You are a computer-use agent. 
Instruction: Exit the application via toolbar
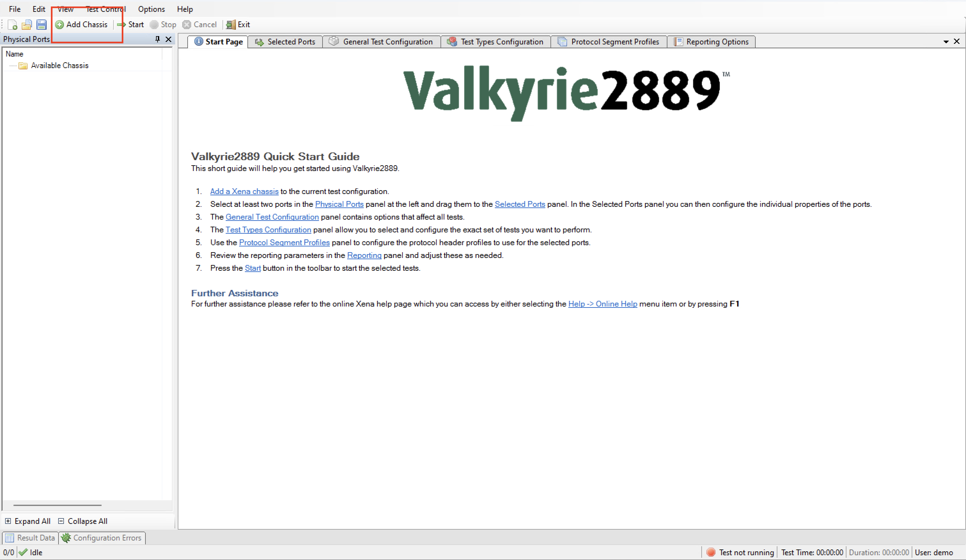(x=238, y=25)
